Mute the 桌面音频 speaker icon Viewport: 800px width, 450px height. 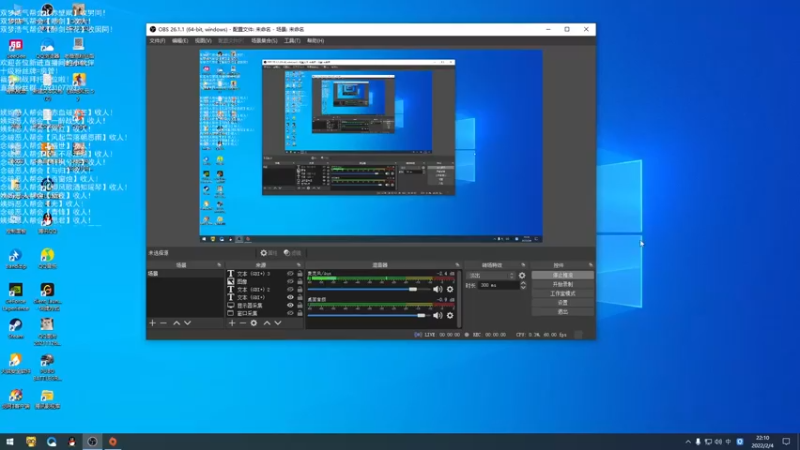click(x=437, y=315)
